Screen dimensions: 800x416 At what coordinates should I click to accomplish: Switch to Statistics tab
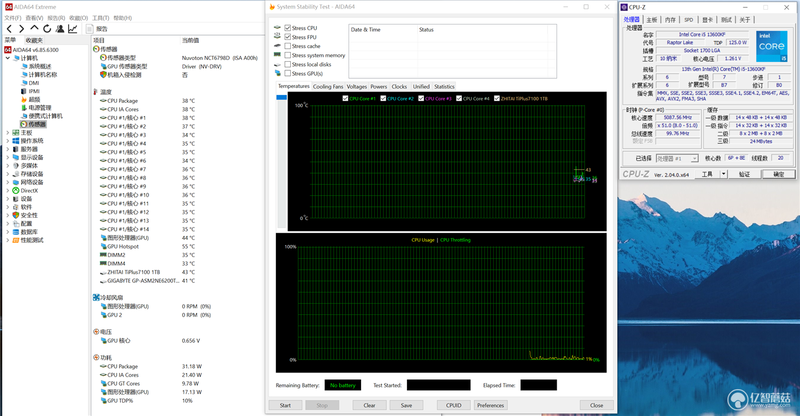click(x=444, y=87)
